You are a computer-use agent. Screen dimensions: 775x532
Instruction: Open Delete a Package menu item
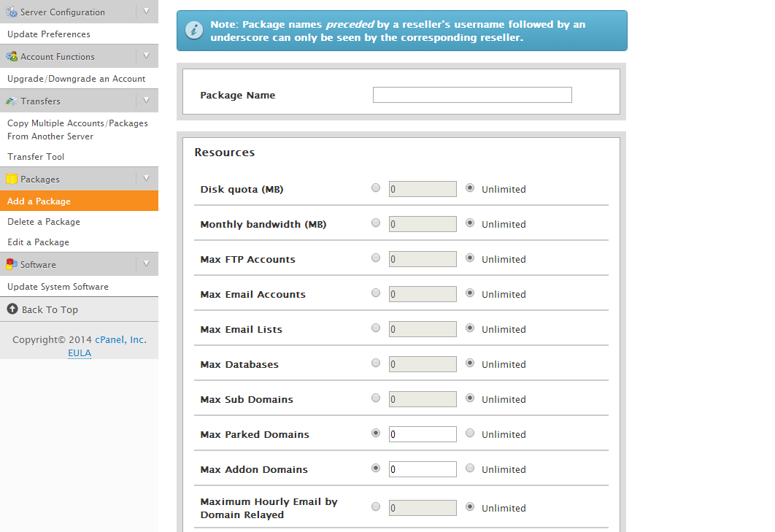click(x=44, y=222)
